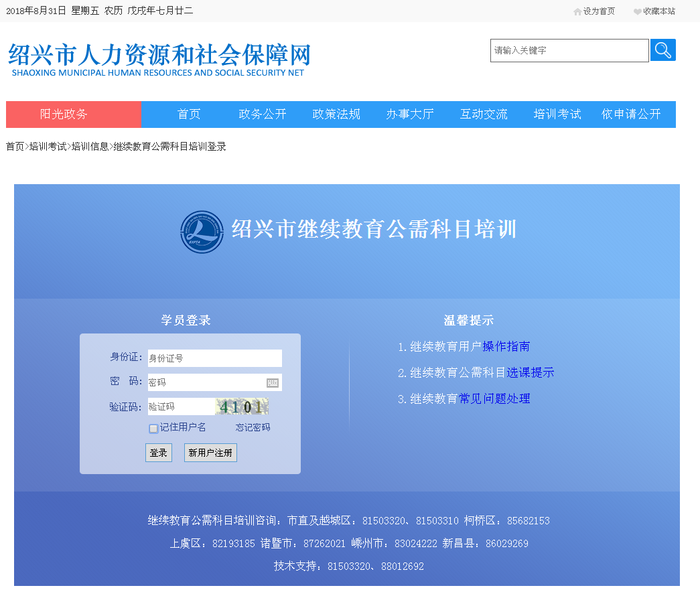Click the 验证码 captcha input field
The height and width of the screenshot is (600, 700).
point(181,406)
